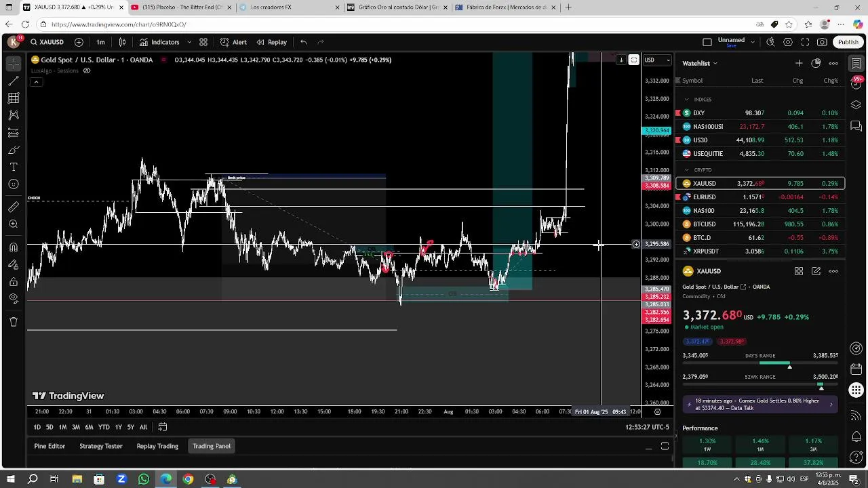Select DXY in the watchlist
The image size is (868, 488).
point(760,113)
